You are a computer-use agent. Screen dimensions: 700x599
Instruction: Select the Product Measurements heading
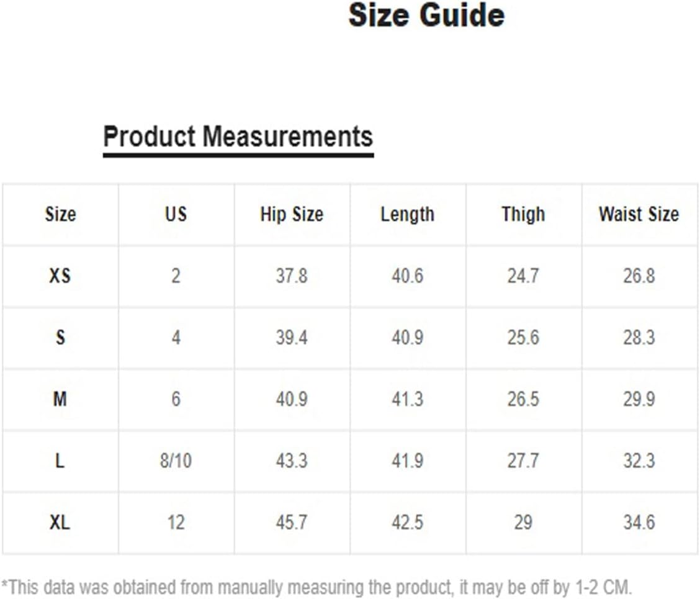(x=238, y=136)
